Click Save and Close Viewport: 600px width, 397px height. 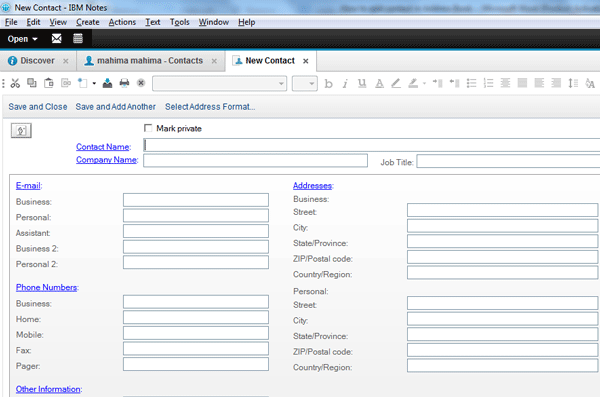pyautogui.click(x=38, y=107)
